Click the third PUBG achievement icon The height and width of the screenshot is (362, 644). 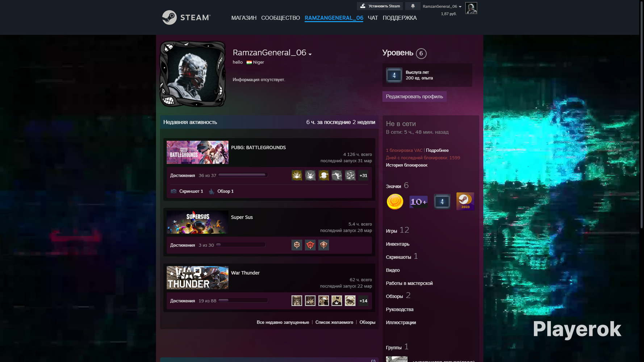point(323,176)
